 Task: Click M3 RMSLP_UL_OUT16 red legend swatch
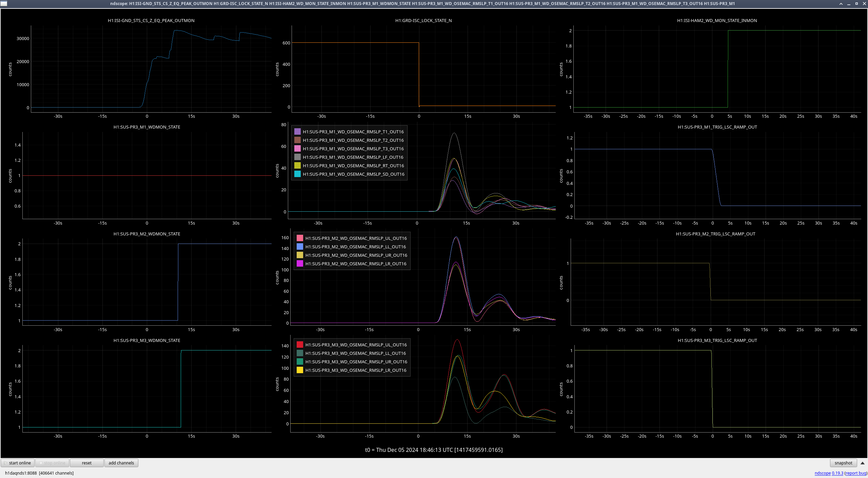(x=300, y=345)
